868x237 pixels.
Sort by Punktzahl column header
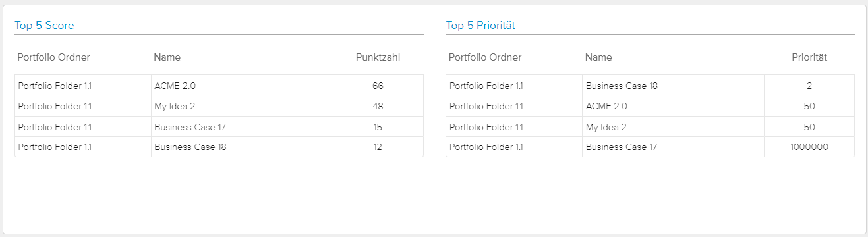378,57
